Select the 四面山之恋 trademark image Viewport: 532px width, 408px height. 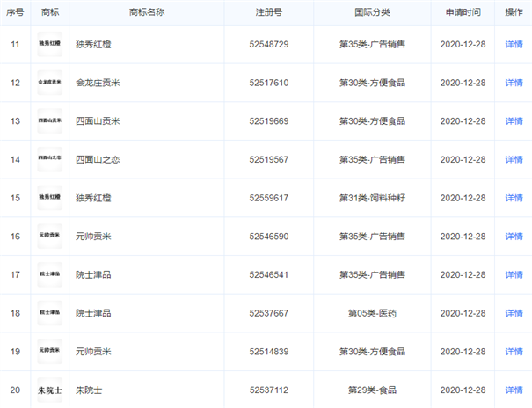tap(49, 159)
